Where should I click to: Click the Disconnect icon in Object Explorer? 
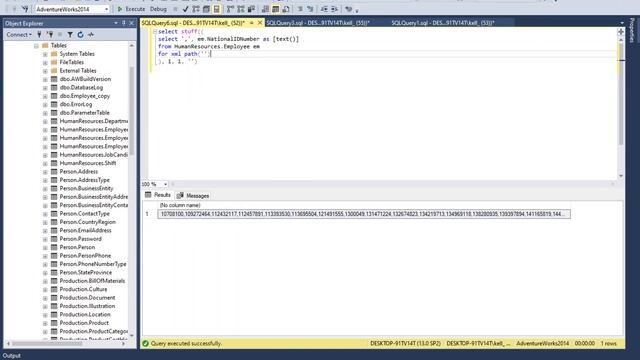(x=50, y=35)
